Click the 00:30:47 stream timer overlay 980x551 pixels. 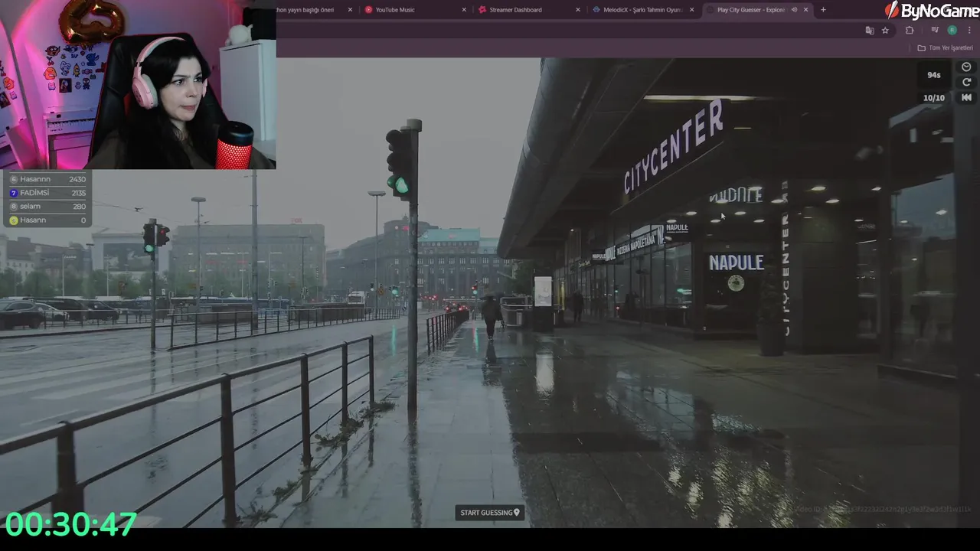[70, 524]
